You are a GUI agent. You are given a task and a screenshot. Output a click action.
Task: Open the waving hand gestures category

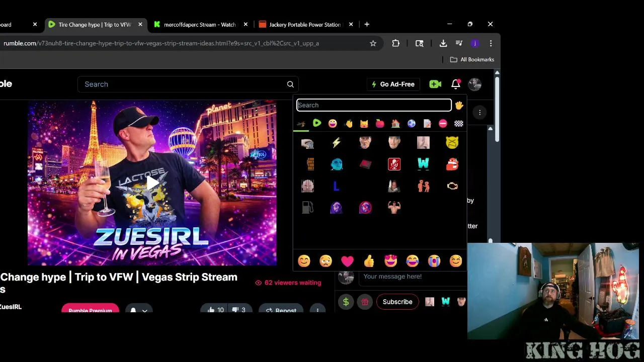click(x=348, y=123)
